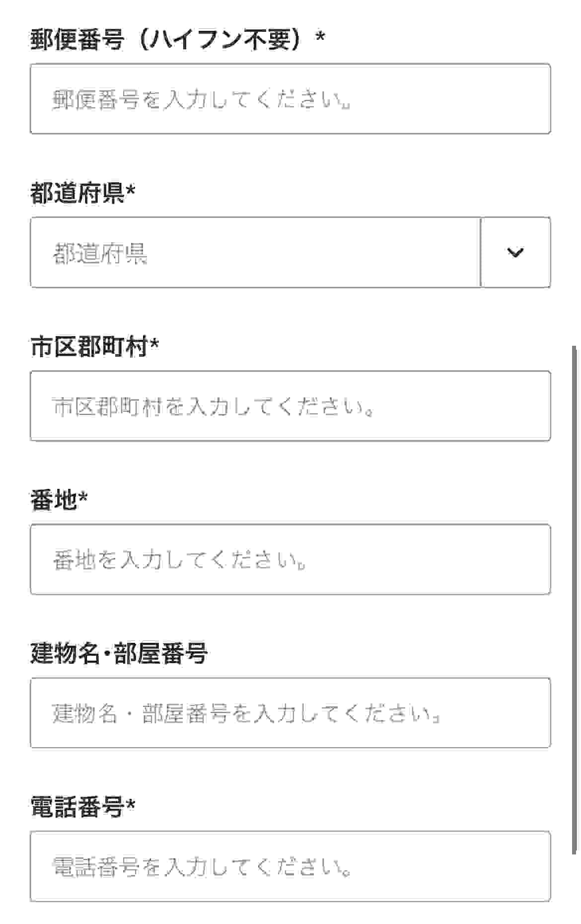Click the required asterisk beside 市区郡町村 label
The image size is (581, 924).
[154, 344]
